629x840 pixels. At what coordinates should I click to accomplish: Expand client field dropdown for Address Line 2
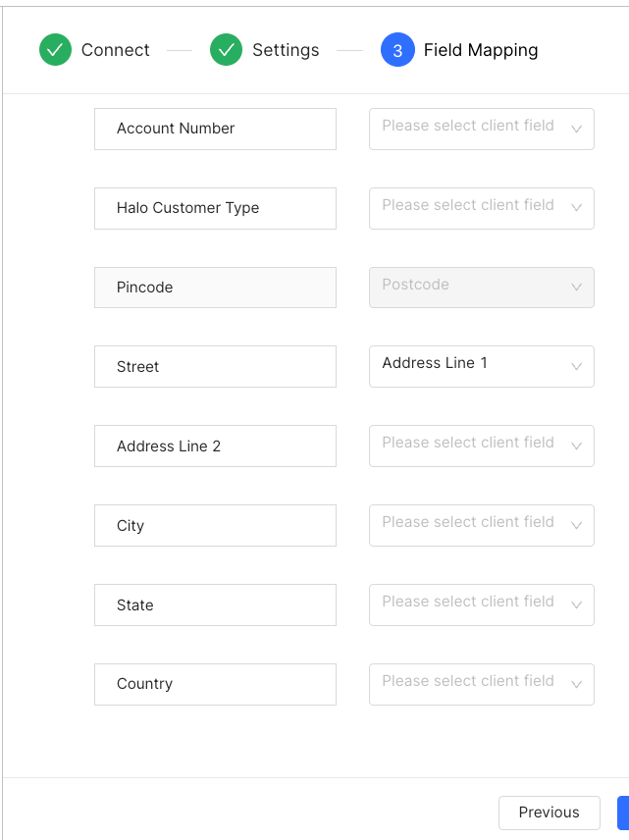pyautogui.click(x=481, y=446)
